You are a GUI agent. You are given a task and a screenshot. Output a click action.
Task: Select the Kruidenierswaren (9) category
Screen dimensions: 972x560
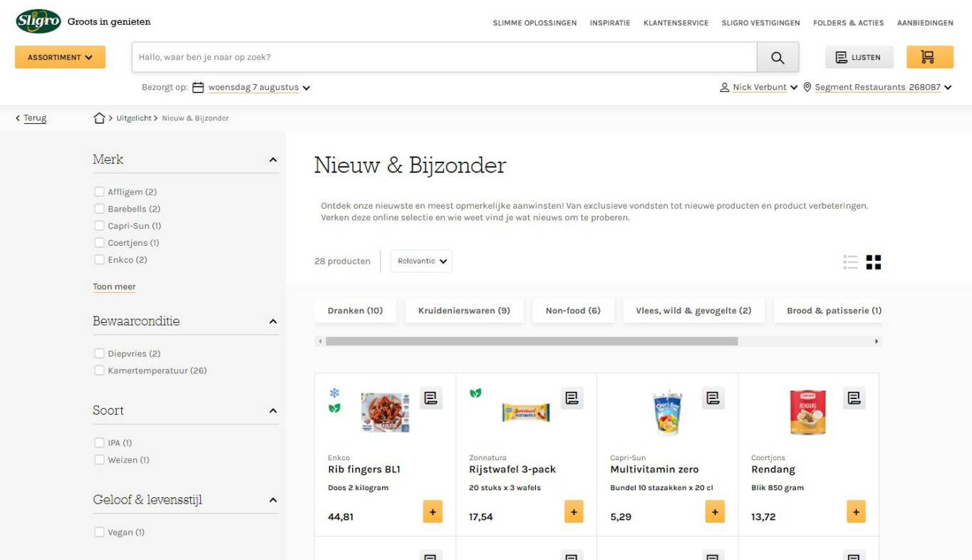coord(464,311)
